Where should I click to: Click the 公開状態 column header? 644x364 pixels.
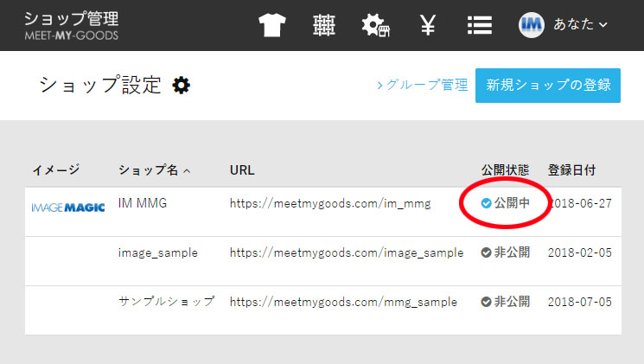[x=505, y=170]
